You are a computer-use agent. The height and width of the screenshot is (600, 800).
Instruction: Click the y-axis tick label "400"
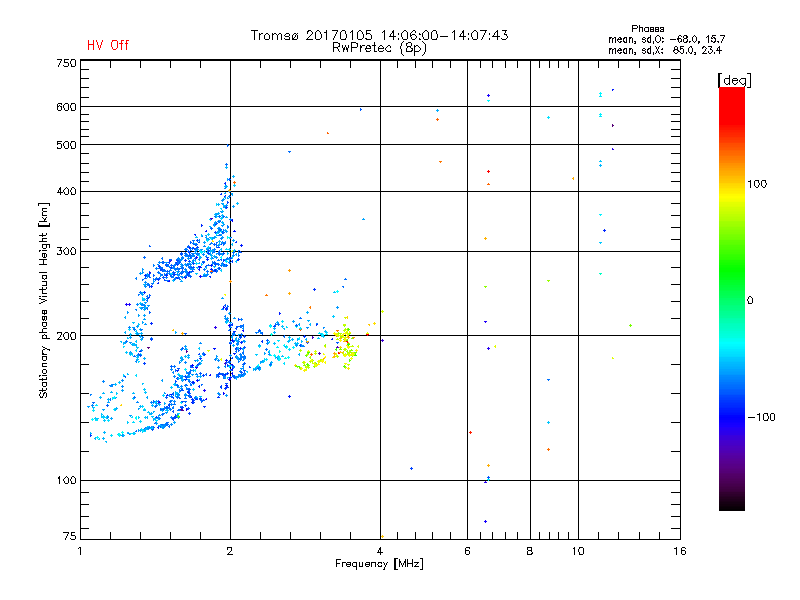(x=66, y=191)
